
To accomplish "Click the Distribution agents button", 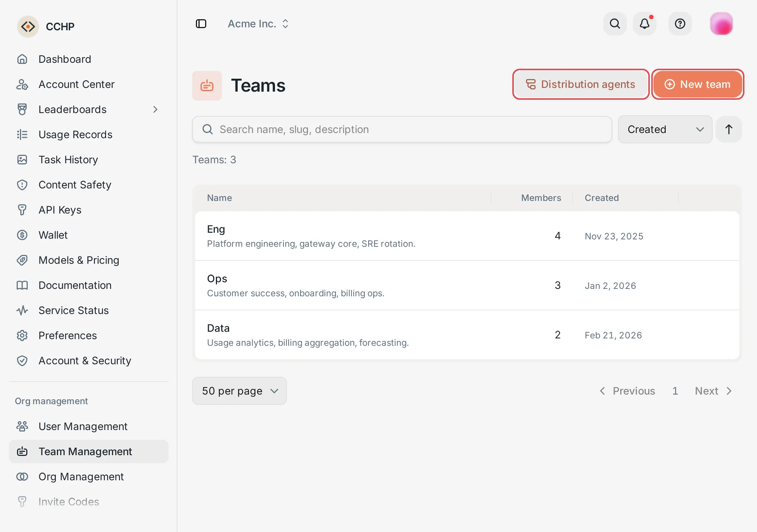I will [581, 84].
